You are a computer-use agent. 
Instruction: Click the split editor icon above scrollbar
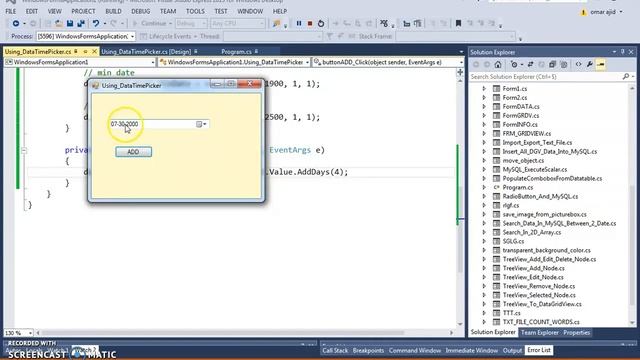pyautogui.click(x=460, y=72)
